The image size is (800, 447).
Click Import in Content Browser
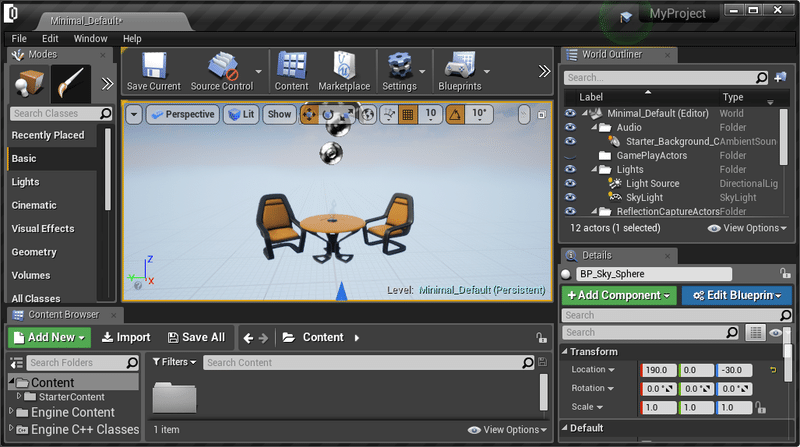[126, 337]
